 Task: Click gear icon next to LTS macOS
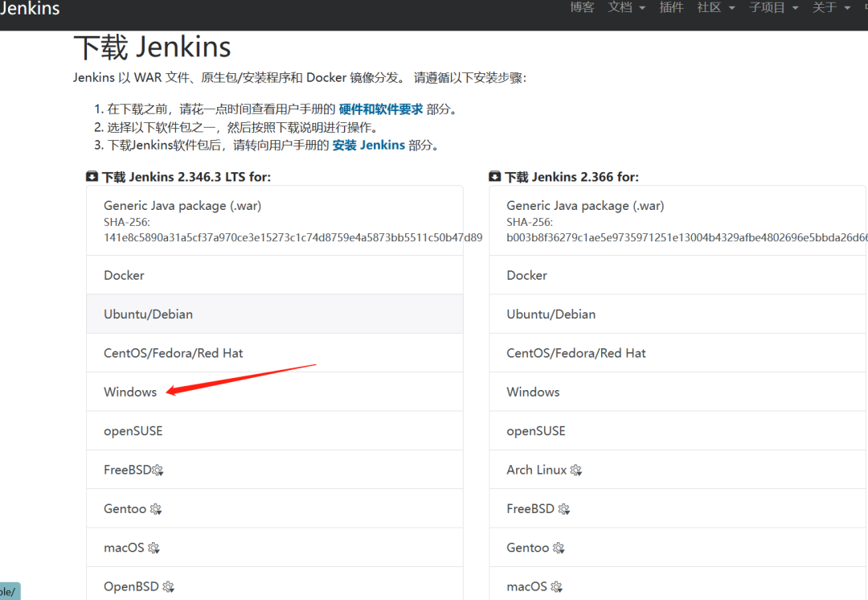pyautogui.click(x=154, y=548)
